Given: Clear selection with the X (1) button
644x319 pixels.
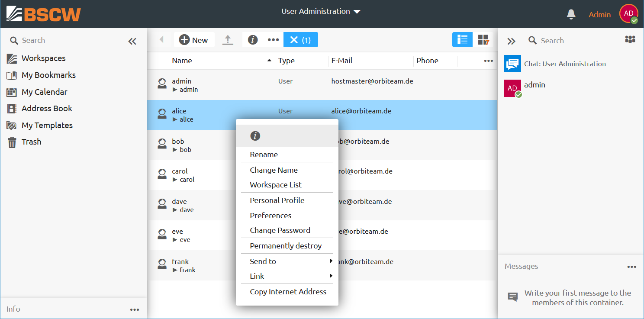Looking at the screenshot, I should [300, 40].
